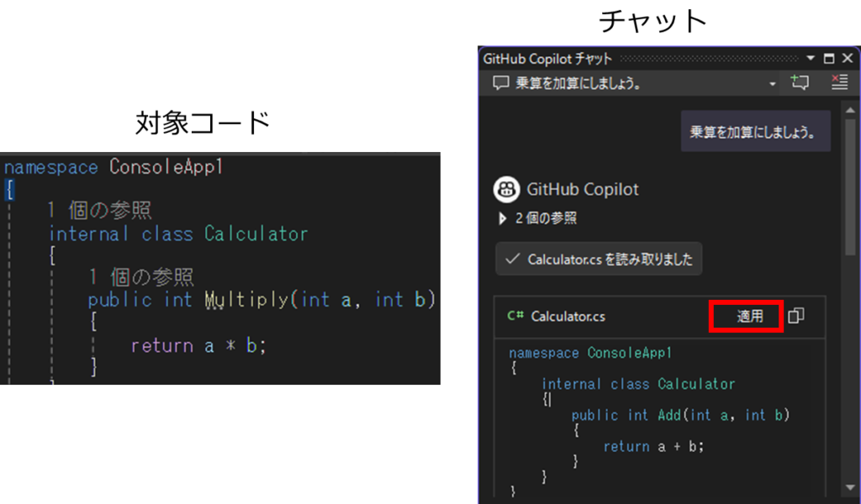Close the GitHub Copilot chat panel
Screen dimensions: 861x504
click(848, 58)
